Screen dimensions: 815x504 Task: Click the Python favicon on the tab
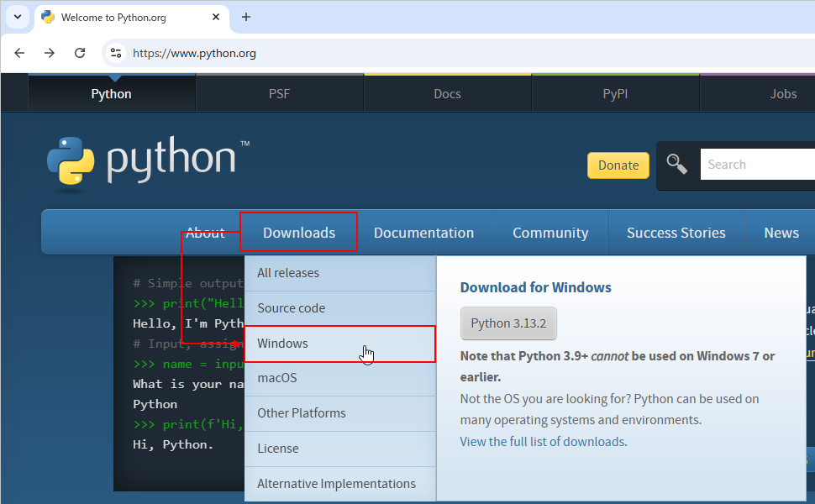pyautogui.click(x=49, y=17)
